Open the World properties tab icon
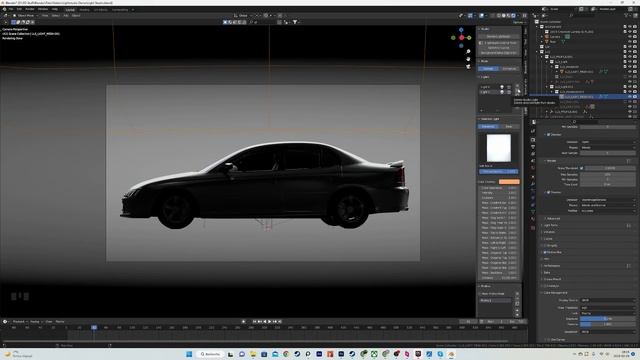The width and height of the screenshot is (640, 360). 533,168
